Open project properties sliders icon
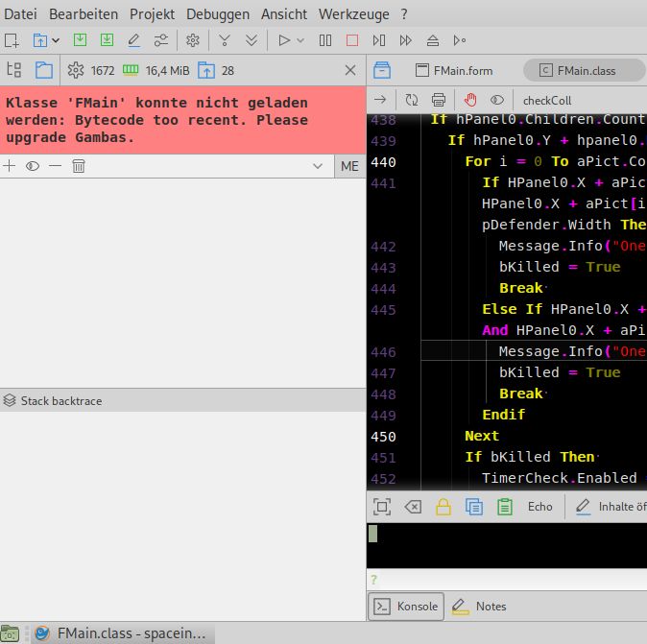The width and height of the screenshot is (647, 644). tap(161, 40)
